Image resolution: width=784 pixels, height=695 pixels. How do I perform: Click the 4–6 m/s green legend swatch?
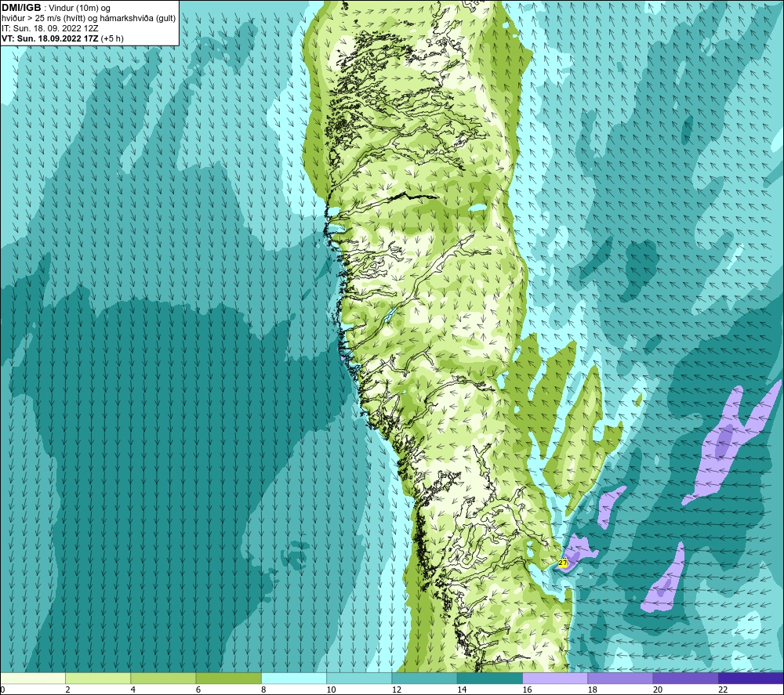tap(164, 678)
